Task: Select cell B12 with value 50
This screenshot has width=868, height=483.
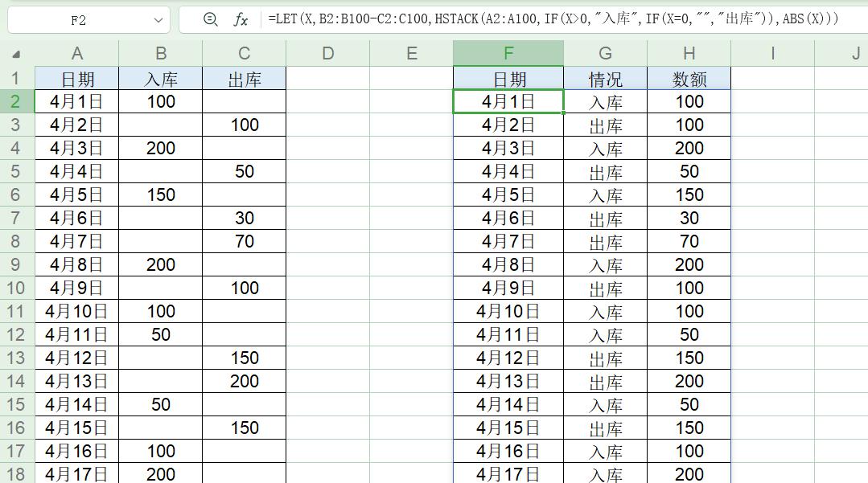Action: click(161, 334)
